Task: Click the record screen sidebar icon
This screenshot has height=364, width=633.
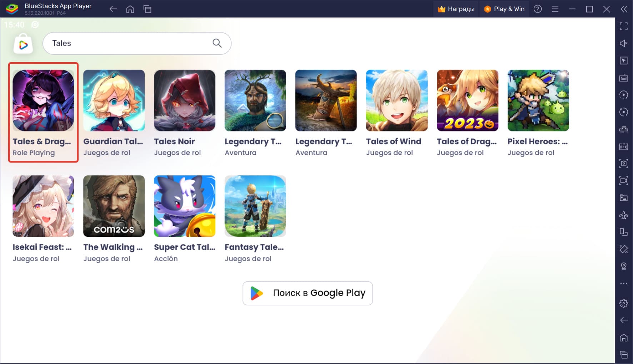Action: click(x=624, y=180)
